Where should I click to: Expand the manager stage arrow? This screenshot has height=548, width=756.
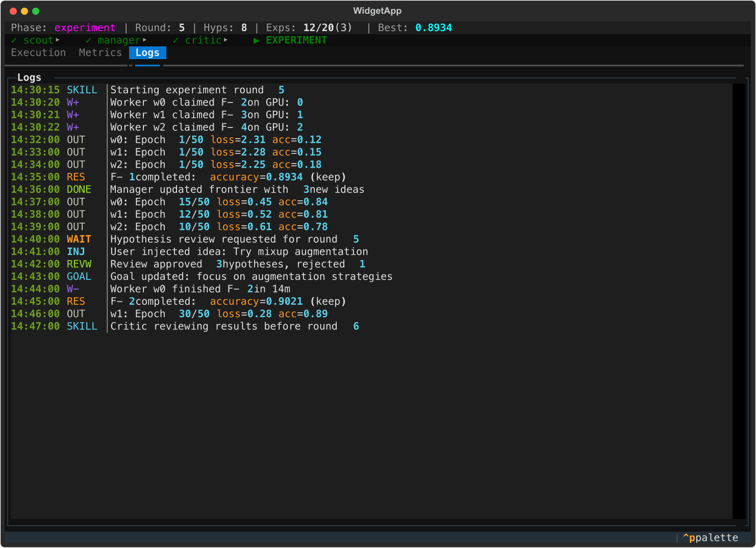pos(145,40)
